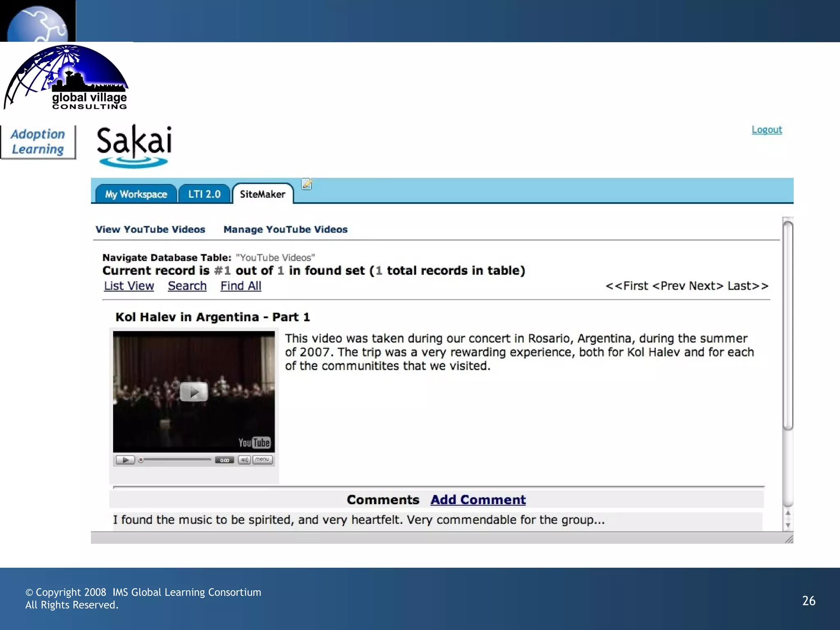Click the edit pencil icon beside SiteMaker tab
This screenshot has height=630, width=840.
coord(307,184)
